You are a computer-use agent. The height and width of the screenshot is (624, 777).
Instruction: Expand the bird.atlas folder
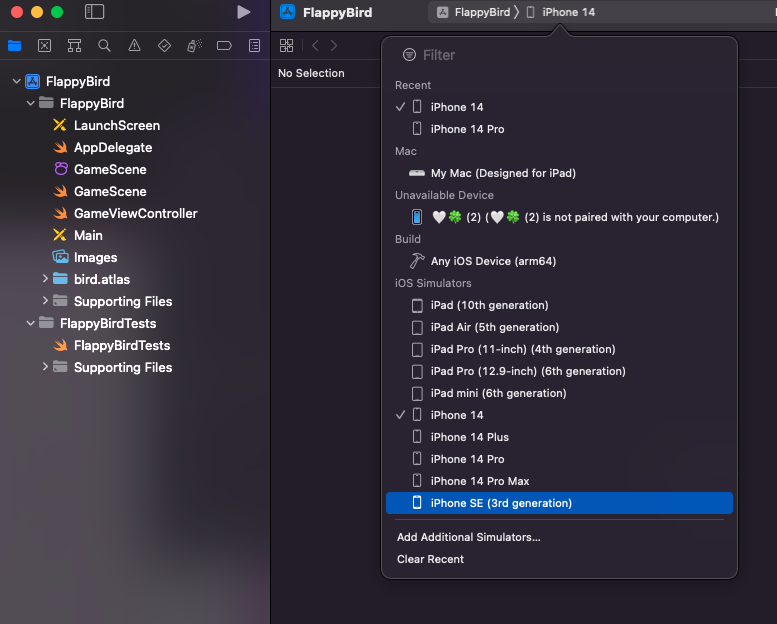click(45, 279)
